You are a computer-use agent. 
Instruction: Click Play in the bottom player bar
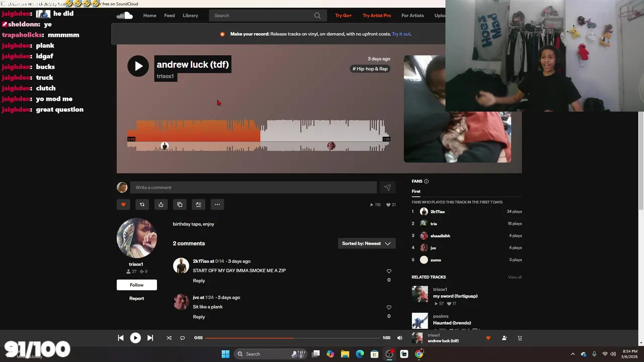[x=135, y=338]
